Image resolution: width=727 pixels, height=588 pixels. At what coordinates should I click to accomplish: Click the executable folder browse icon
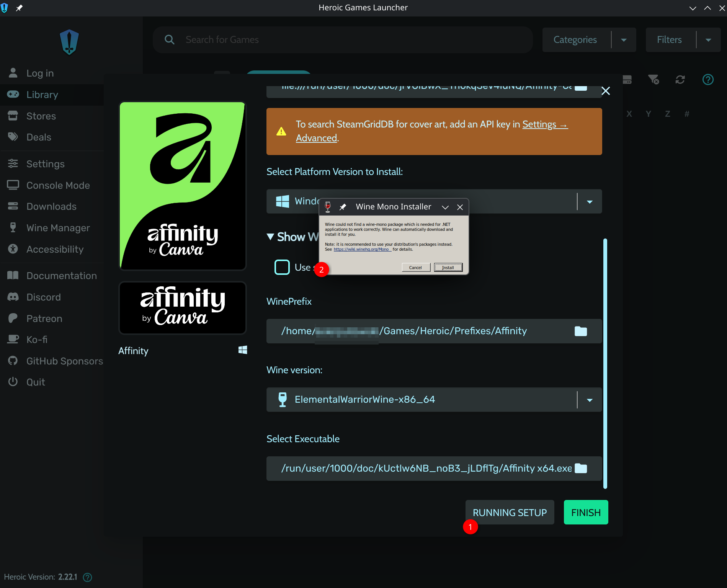581,469
